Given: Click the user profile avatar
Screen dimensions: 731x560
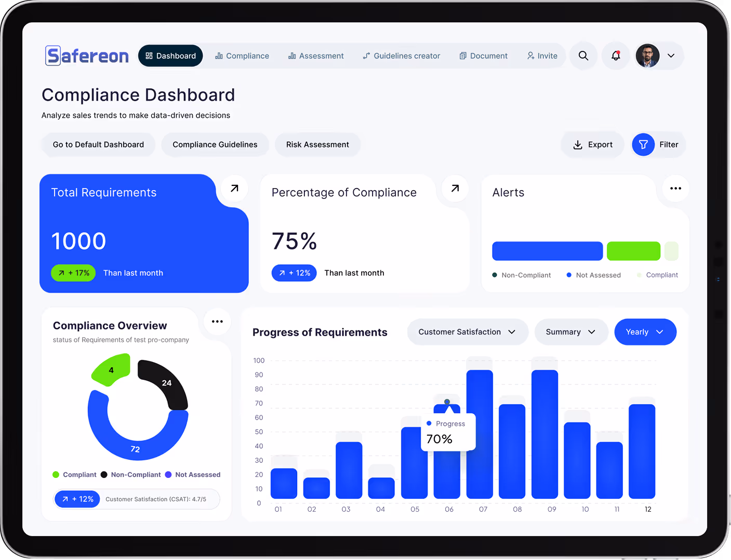Looking at the screenshot, I should 647,56.
